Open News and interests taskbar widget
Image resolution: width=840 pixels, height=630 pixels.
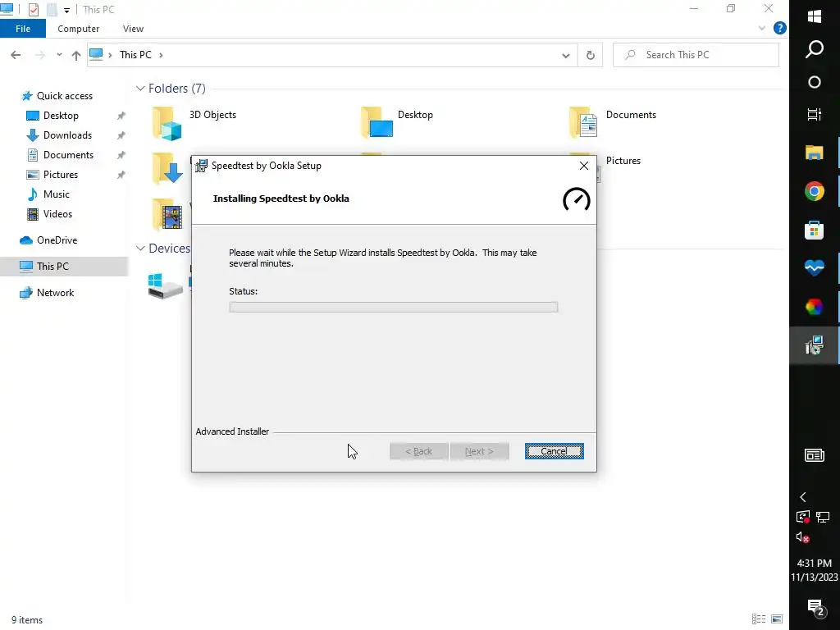pyautogui.click(x=815, y=455)
